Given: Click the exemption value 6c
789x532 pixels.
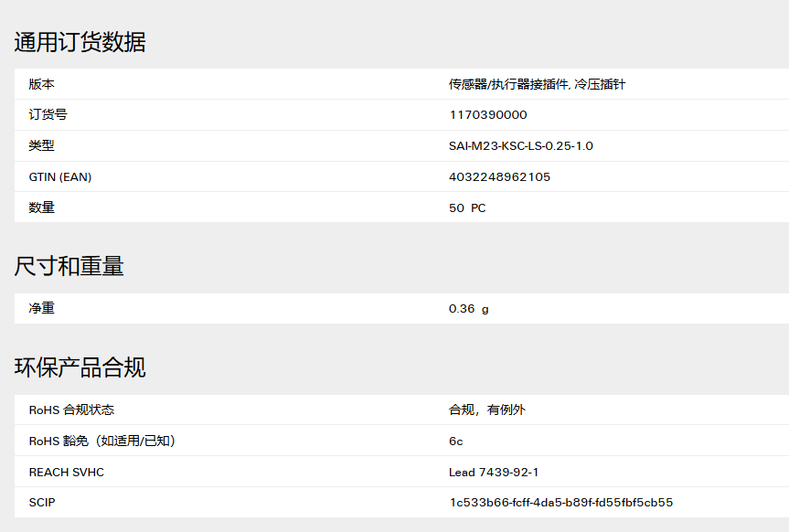Looking at the screenshot, I should (x=456, y=442).
